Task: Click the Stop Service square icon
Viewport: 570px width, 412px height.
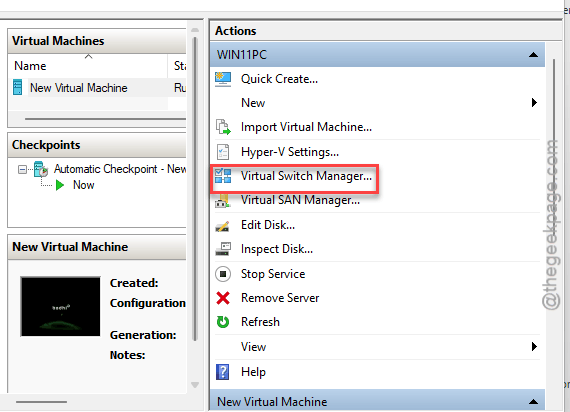Action: [x=223, y=274]
